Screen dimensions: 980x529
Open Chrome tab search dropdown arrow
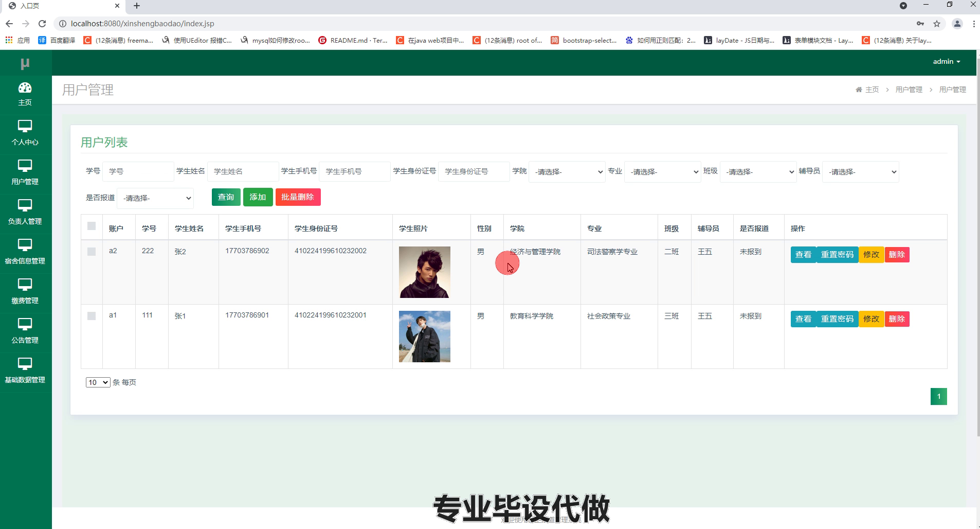pos(903,6)
